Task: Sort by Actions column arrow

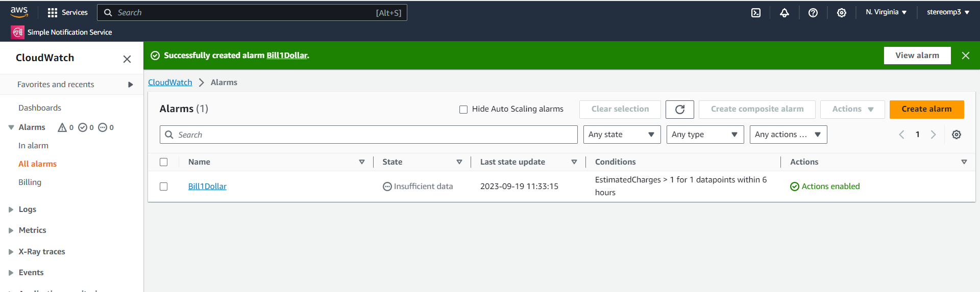Action: click(964, 162)
